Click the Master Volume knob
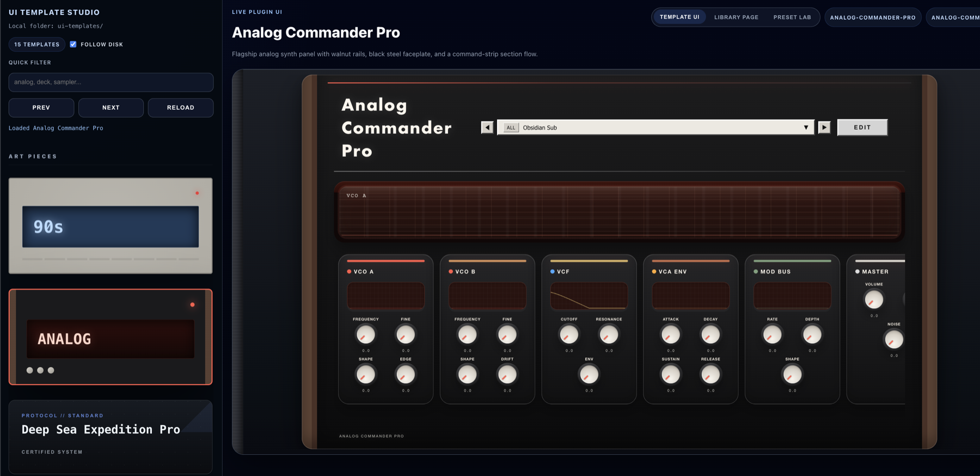This screenshot has height=476, width=980. coord(874,300)
